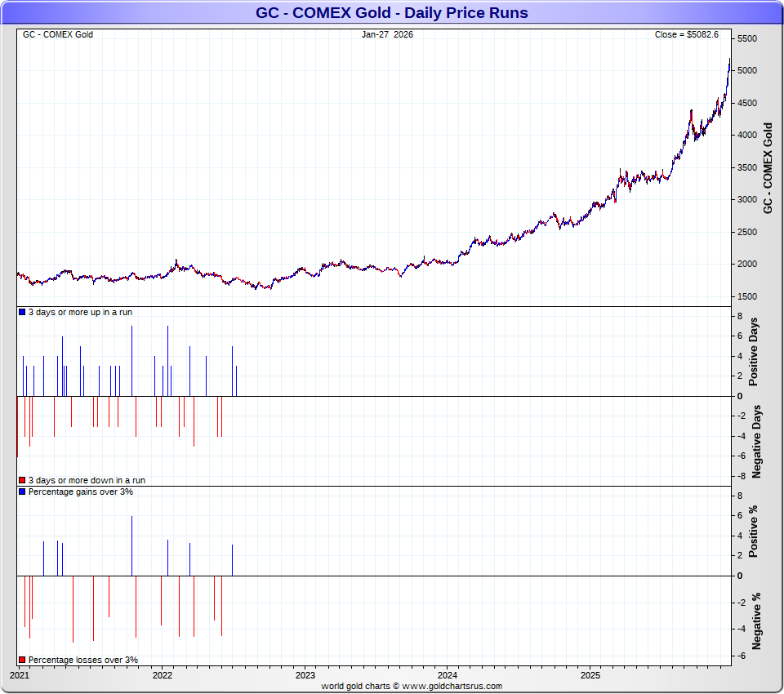Click the 2025 label on the x-axis
The width and height of the screenshot is (784, 694).
click(x=590, y=675)
